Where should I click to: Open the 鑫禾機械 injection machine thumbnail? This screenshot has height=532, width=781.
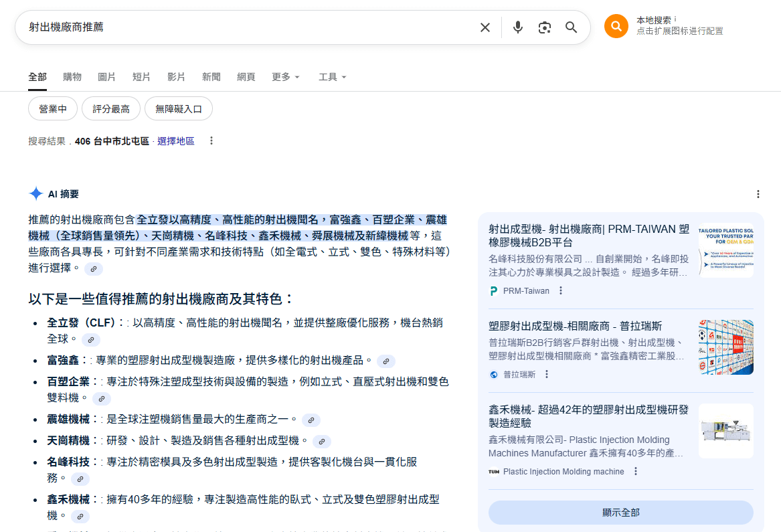point(725,431)
